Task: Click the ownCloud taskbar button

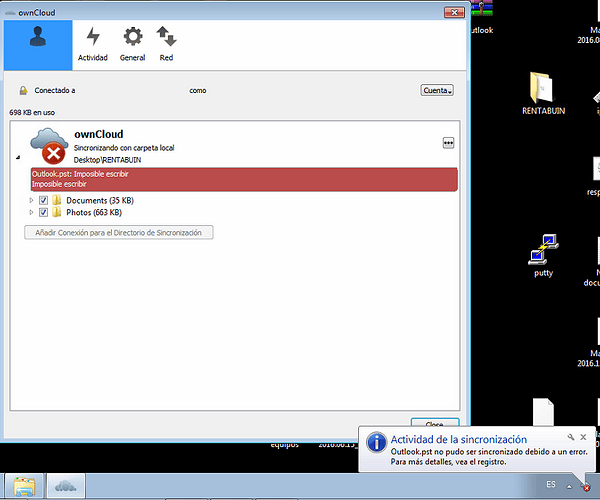Action: [66, 486]
